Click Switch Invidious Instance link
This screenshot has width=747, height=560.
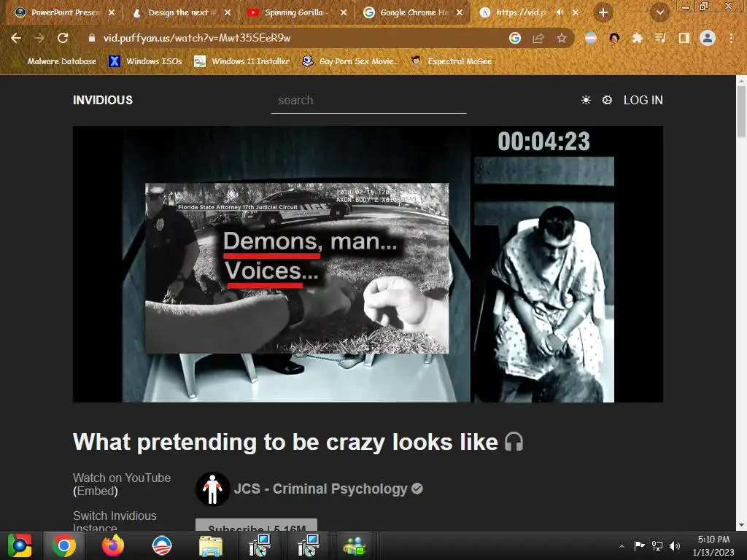pyautogui.click(x=115, y=522)
